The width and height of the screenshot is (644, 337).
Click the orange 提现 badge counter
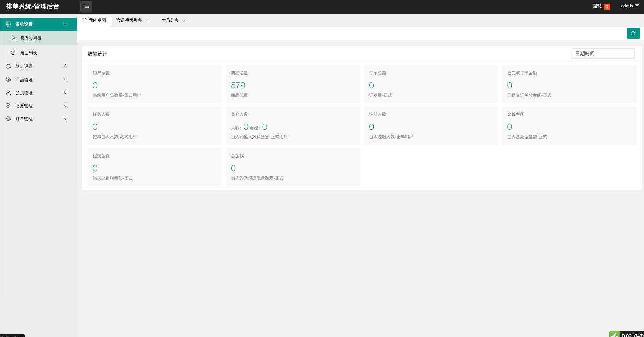[607, 6]
